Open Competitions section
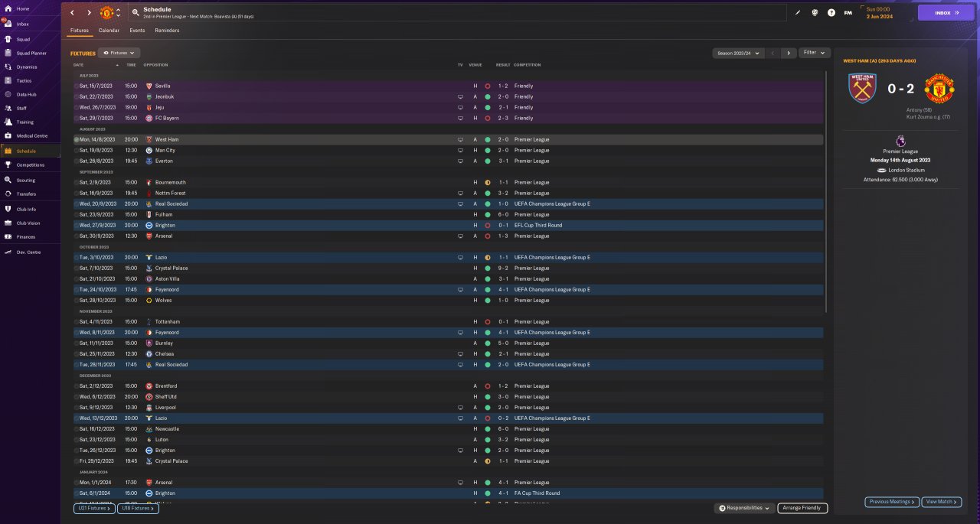The width and height of the screenshot is (980, 524). click(x=30, y=164)
